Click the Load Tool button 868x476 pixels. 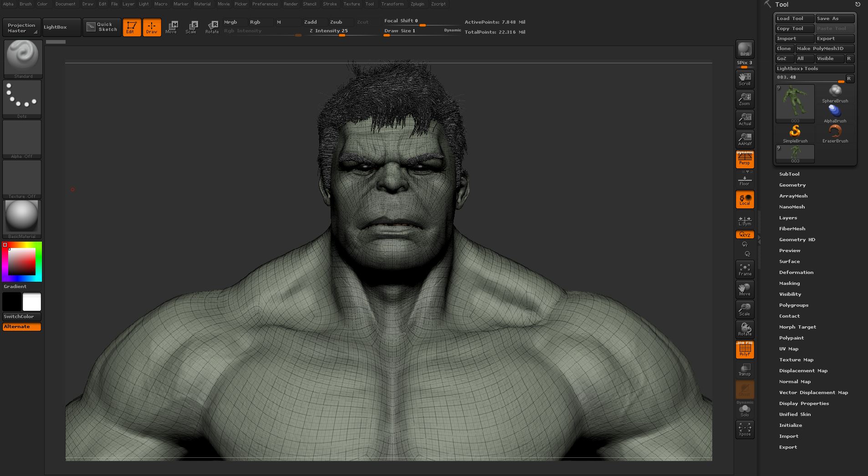[795, 19]
